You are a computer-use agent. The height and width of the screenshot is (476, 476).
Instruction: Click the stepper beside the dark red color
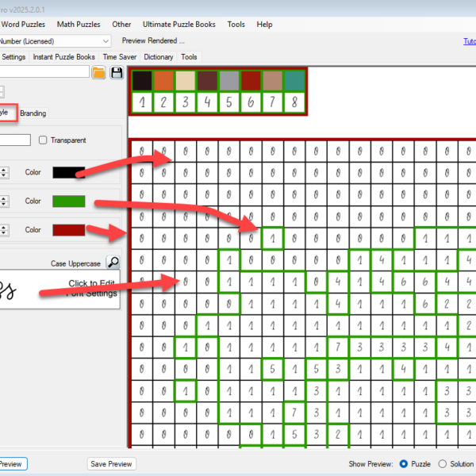pyautogui.click(x=3, y=230)
